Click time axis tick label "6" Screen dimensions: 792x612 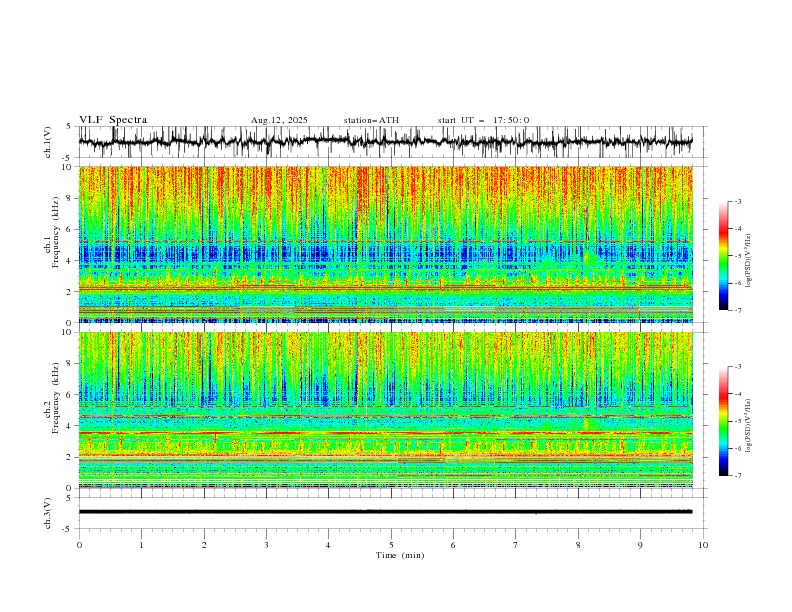click(453, 545)
